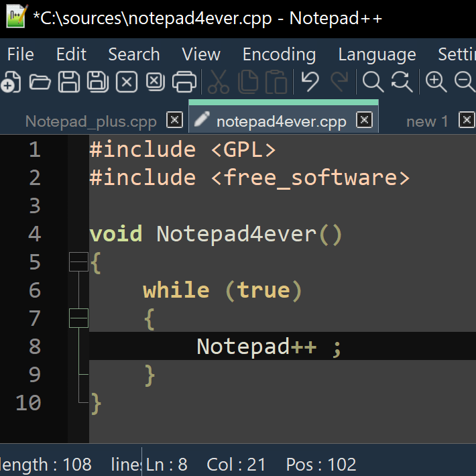Open the Language menu
The width and height of the screenshot is (476, 476).
(377, 54)
